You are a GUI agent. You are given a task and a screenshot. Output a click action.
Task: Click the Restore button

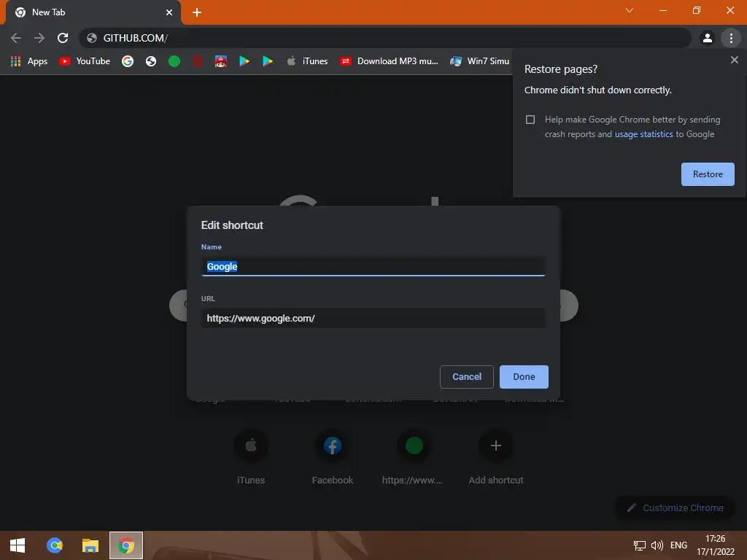pos(708,174)
